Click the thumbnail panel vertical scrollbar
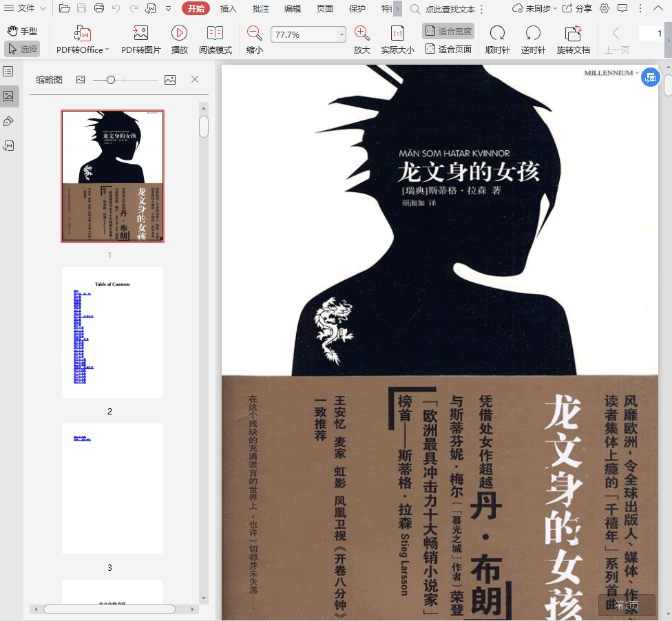Screen dimensions: 672x621 point(204,127)
